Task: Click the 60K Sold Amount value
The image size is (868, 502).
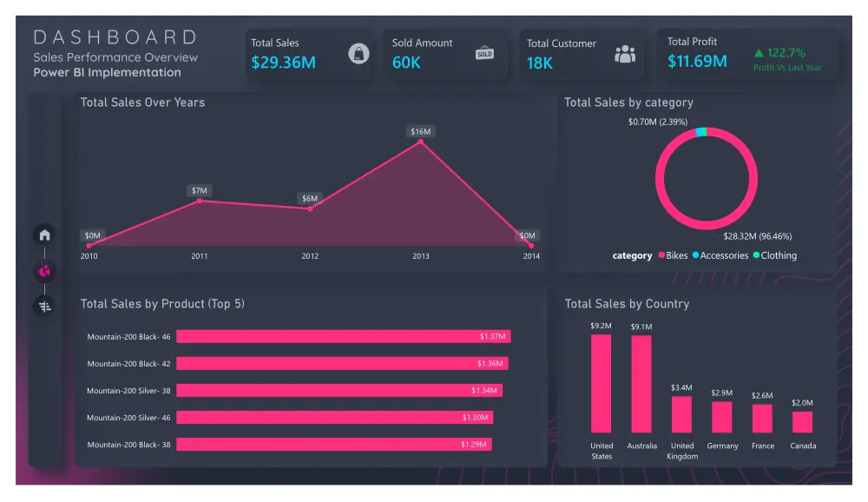Action: [406, 63]
